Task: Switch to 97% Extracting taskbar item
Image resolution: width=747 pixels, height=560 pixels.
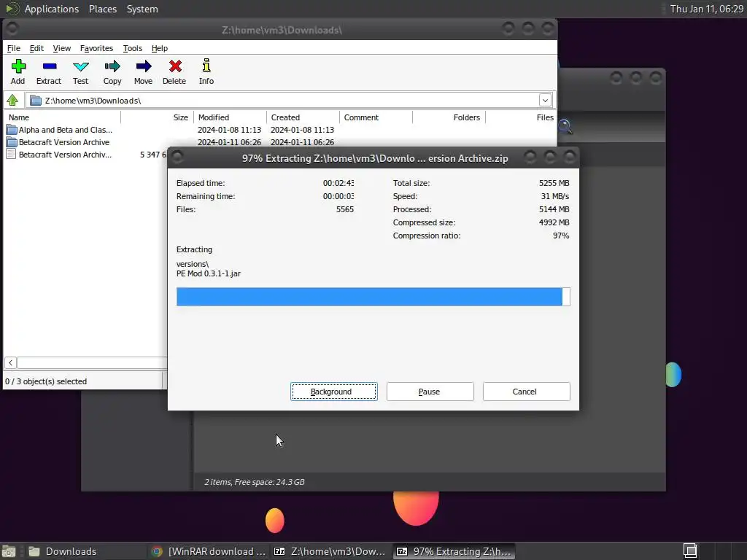Action: pyautogui.click(x=454, y=551)
